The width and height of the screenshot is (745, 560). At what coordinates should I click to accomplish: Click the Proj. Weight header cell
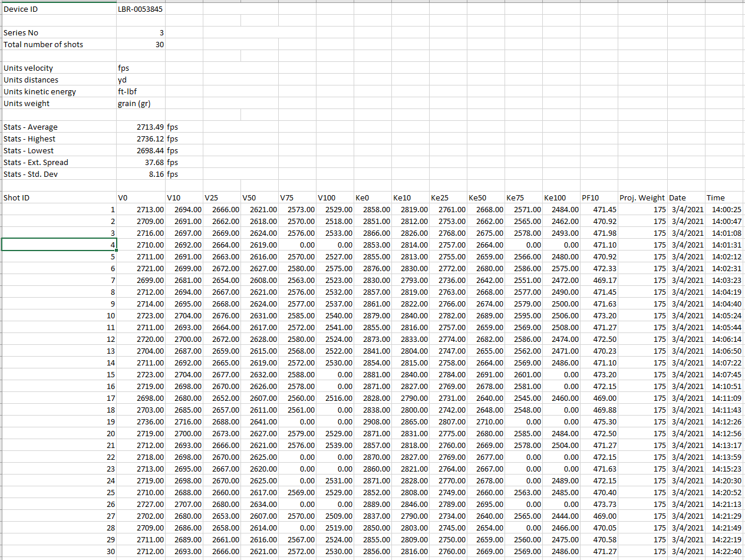pos(642,197)
